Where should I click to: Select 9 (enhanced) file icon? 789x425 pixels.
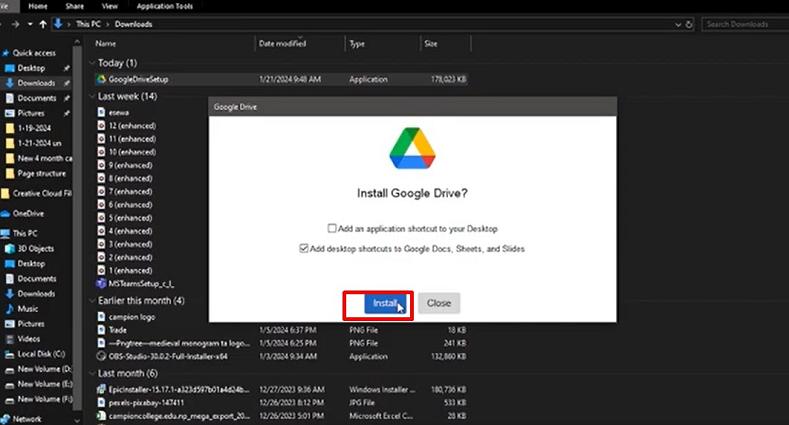point(101,165)
